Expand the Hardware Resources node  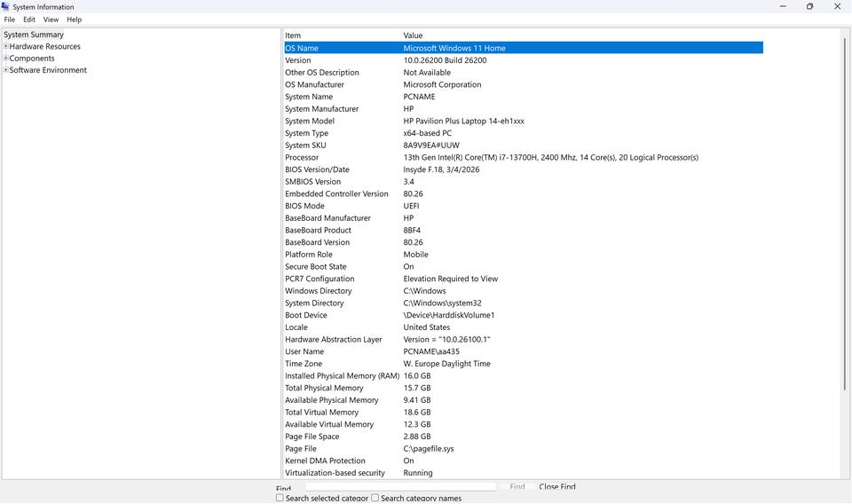(6, 46)
